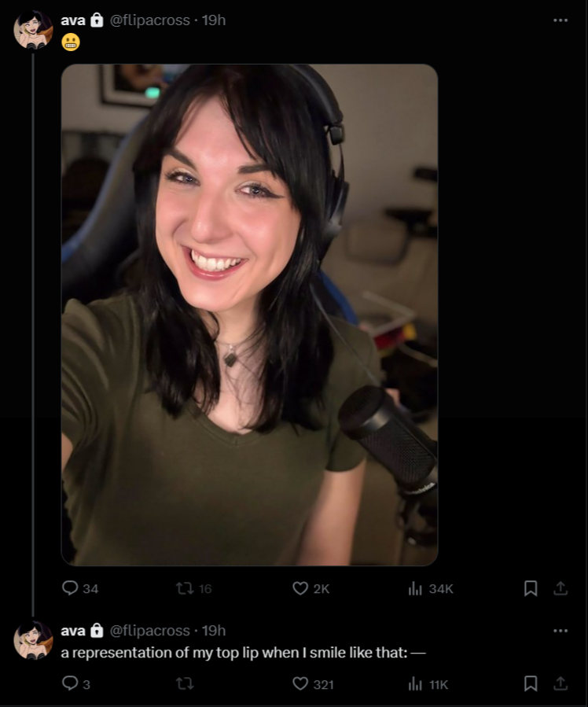
Task: Open ava's avatar on the reply tweet
Action: point(33,640)
